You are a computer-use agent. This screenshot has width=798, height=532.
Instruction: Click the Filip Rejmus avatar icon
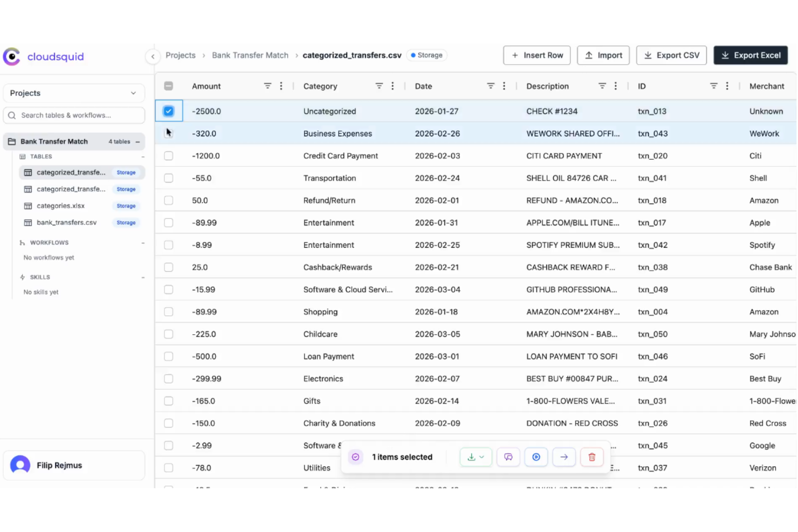tap(20, 465)
